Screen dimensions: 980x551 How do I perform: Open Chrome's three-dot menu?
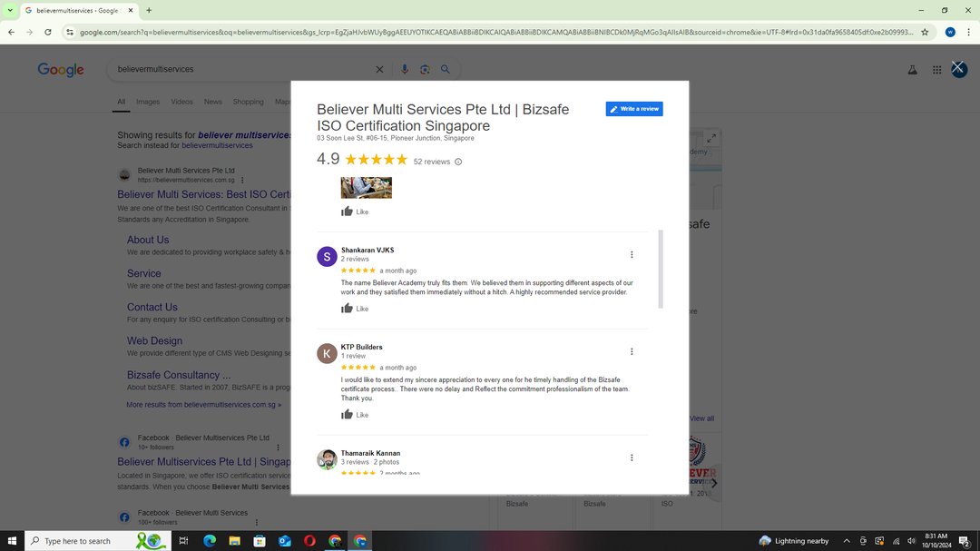pos(969,33)
